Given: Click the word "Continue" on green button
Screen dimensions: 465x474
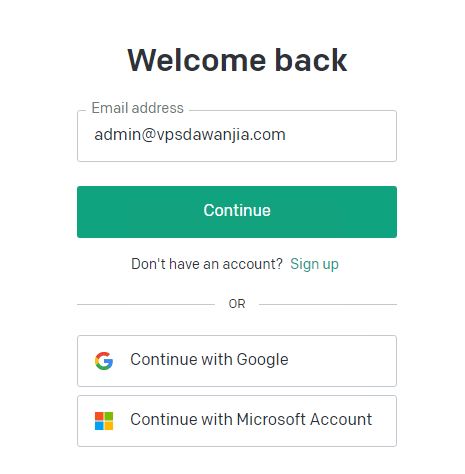Looking at the screenshot, I should (x=237, y=210).
